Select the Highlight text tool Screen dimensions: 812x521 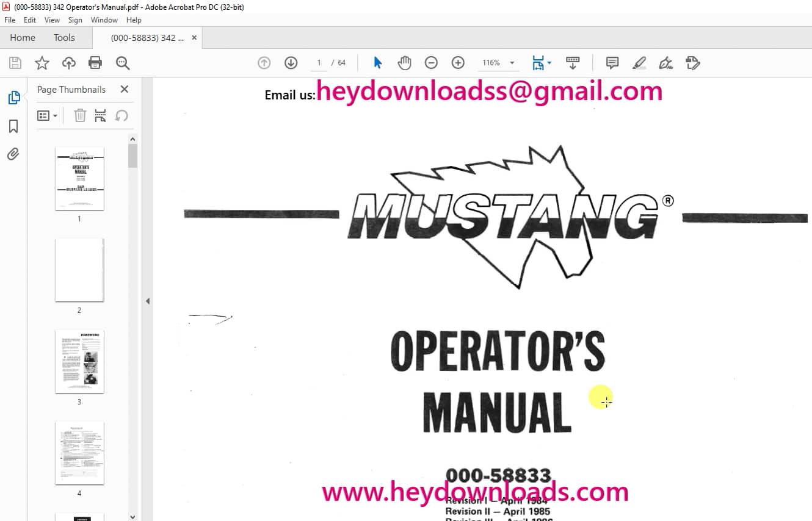point(639,63)
